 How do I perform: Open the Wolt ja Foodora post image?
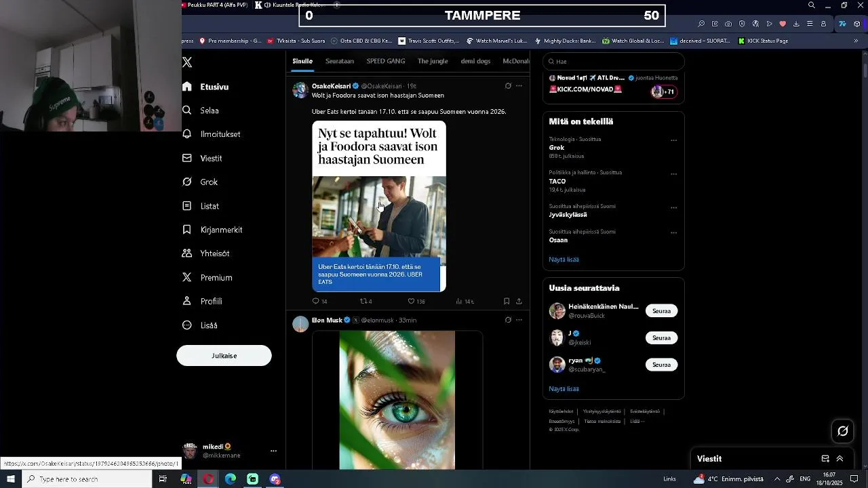click(379, 206)
